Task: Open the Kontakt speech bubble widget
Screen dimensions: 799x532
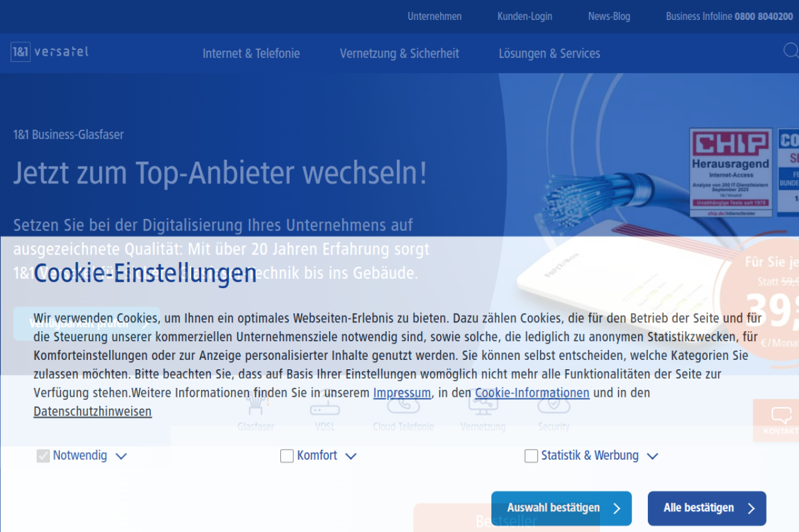Action: click(x=776, y=420)
